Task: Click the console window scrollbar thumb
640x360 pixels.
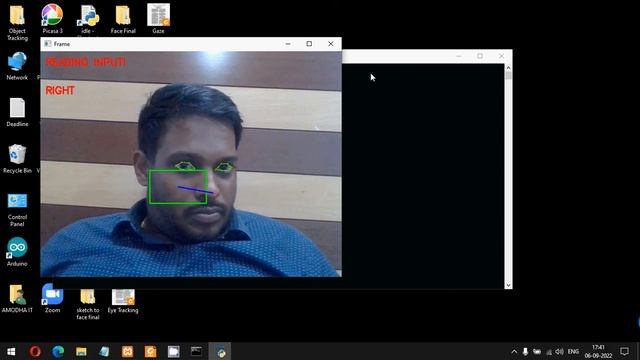Action: tap(508, 76)
